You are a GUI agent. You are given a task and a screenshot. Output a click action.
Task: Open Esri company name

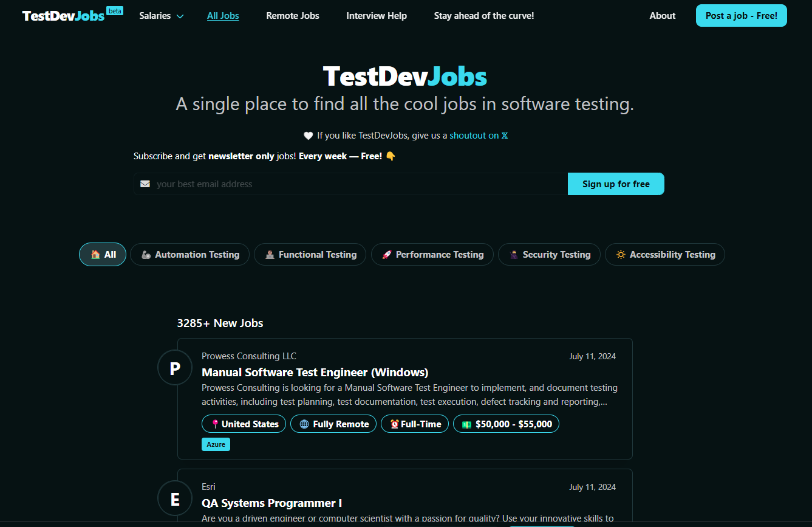208,487
